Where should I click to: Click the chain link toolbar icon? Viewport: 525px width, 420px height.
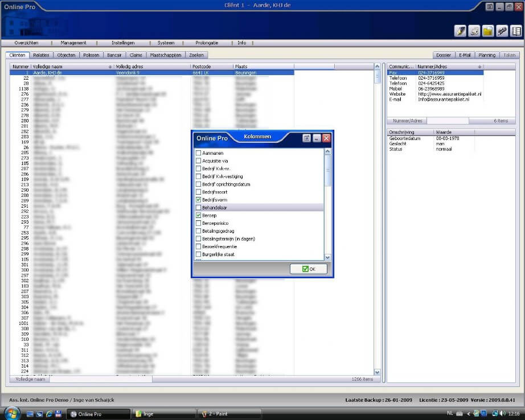(502, 31)
